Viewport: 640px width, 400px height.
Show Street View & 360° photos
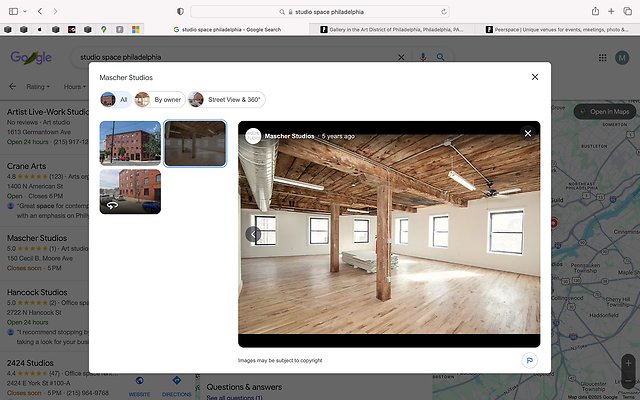pyautogui.click(x=226, y=100)
